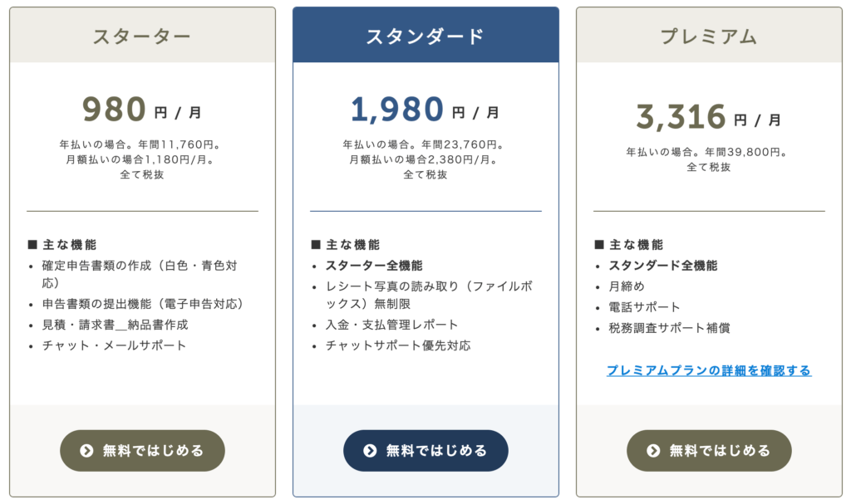The image size is (851, 504).
Task: Click the 税務調査サポート補償 feature item
Action: click(x=669, y=328)
